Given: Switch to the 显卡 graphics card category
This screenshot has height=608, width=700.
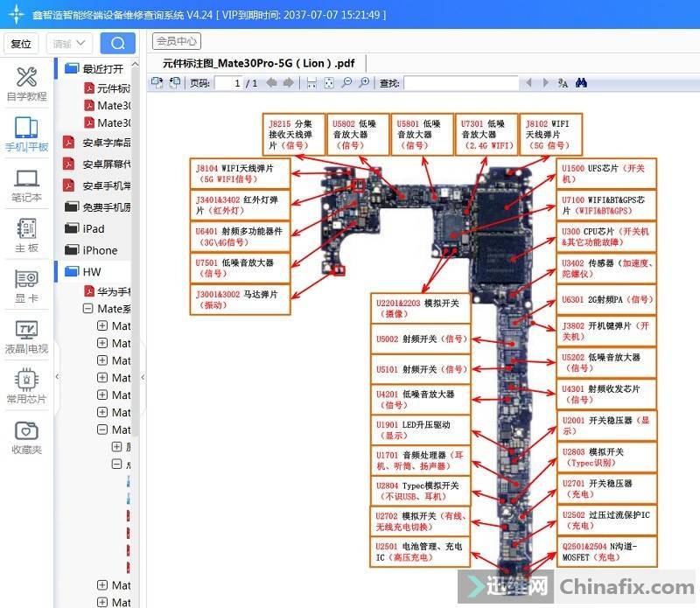Looking at the screenshot, I should click(x=26, y=286).
